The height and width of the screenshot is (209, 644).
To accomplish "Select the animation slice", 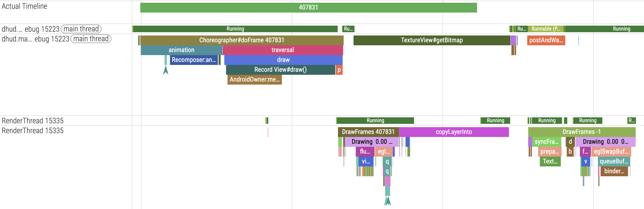I will [x=181, y=50].
